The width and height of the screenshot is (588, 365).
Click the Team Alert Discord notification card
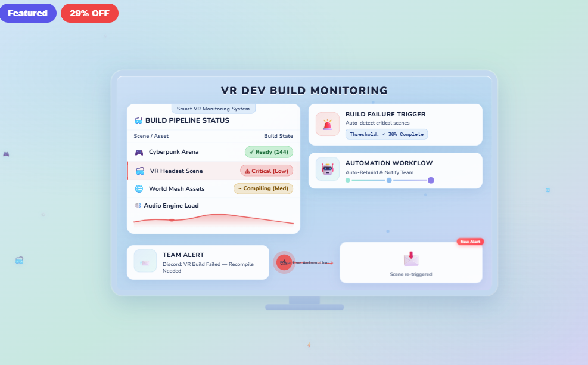pos(198,262)
